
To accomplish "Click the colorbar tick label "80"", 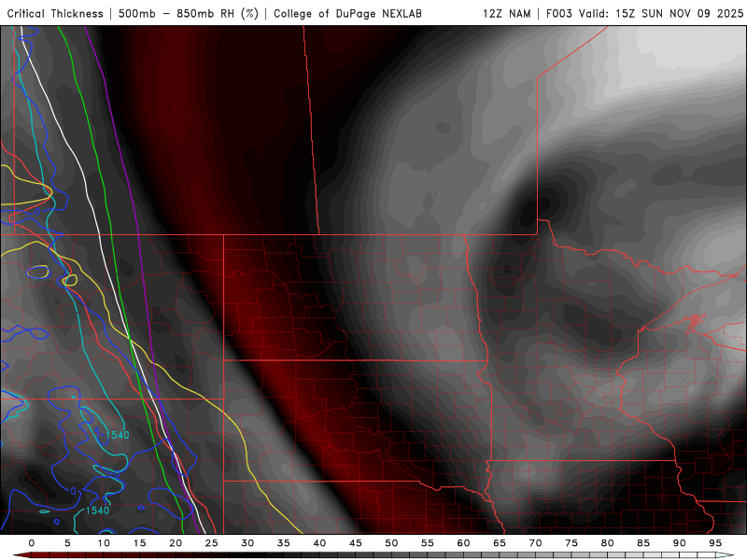I will tap(607, 543).
